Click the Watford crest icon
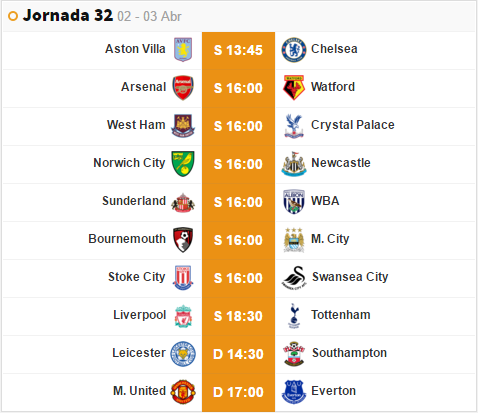478x413 pixels. tap(294, 88)
